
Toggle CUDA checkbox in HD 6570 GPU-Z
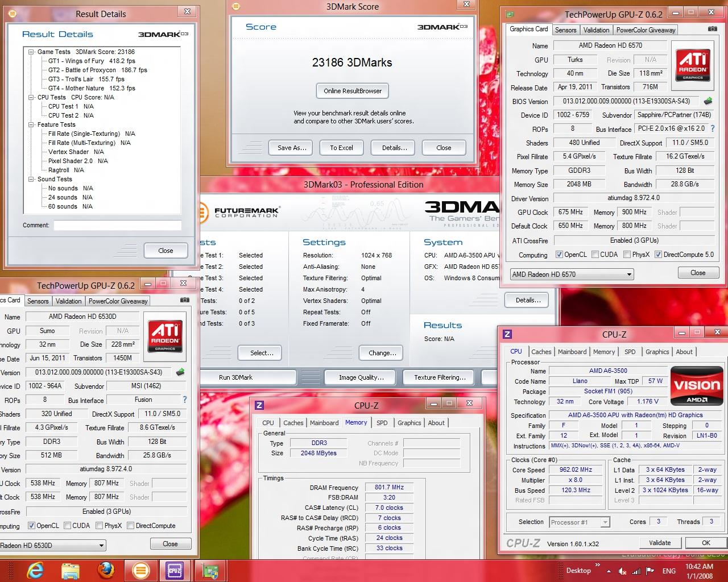coord(595,255)
